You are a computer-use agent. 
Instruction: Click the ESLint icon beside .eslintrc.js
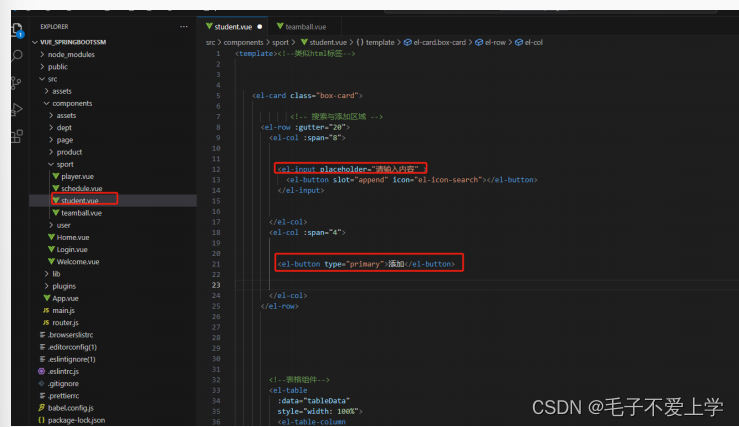click(41, 371)
